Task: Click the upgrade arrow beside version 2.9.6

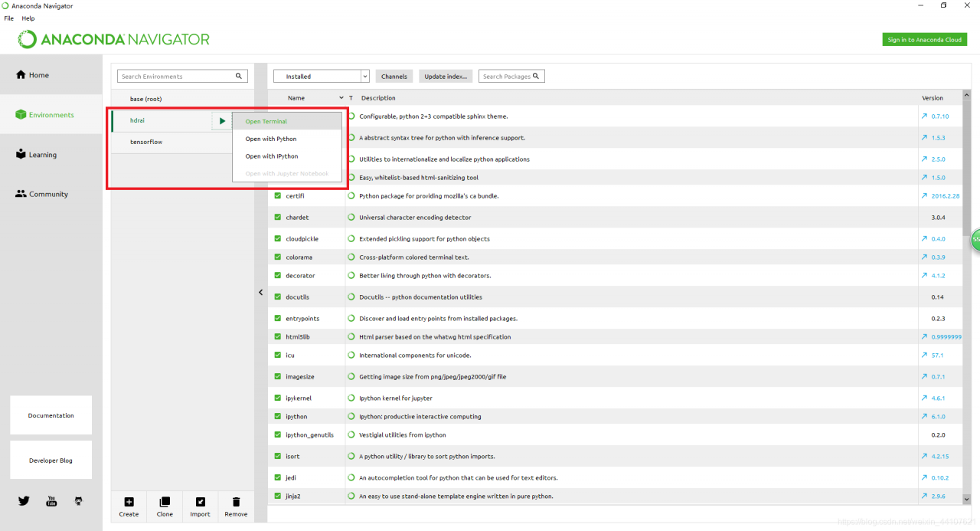Action: 925,497
